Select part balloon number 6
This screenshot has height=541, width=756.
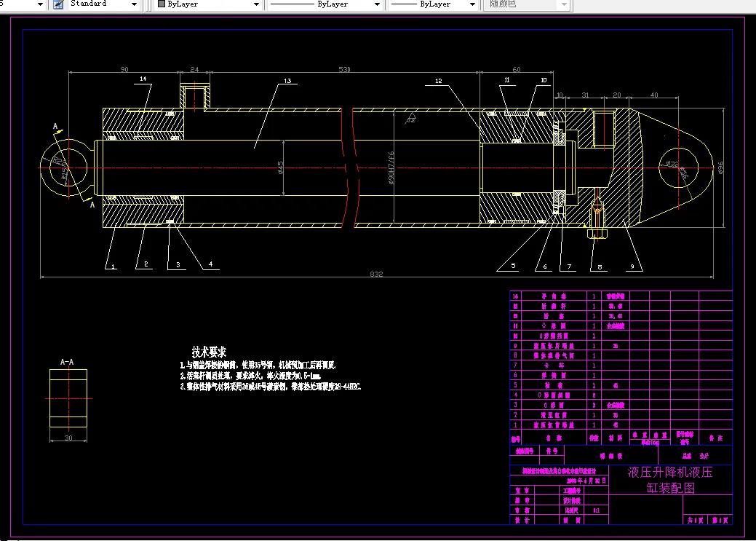[x=545, y=266]
